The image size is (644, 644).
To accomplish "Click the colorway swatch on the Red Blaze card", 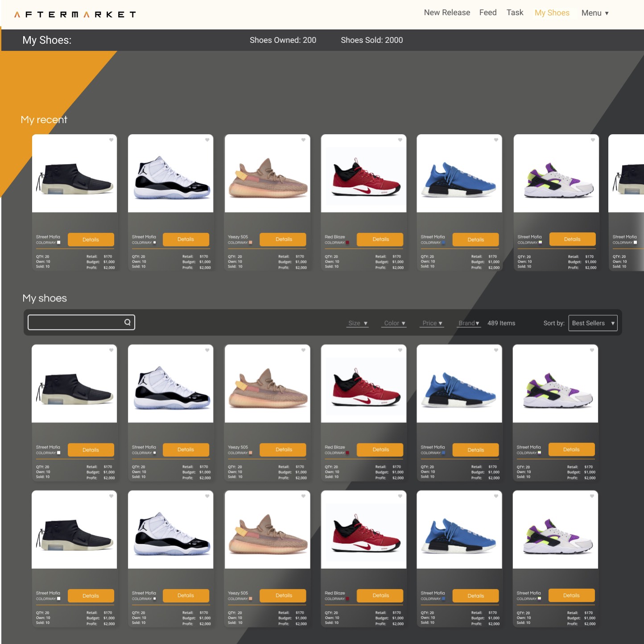I will pyautogui.click(x=347, y=242).
